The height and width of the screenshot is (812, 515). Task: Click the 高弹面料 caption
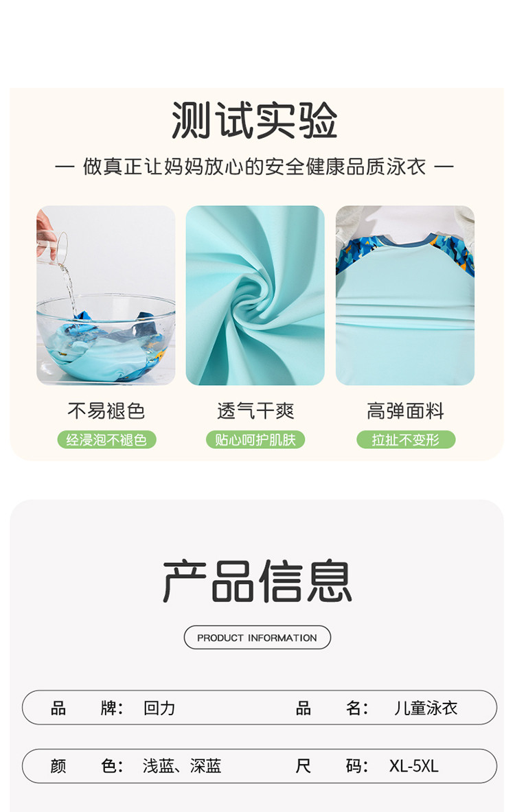(405, 410)
